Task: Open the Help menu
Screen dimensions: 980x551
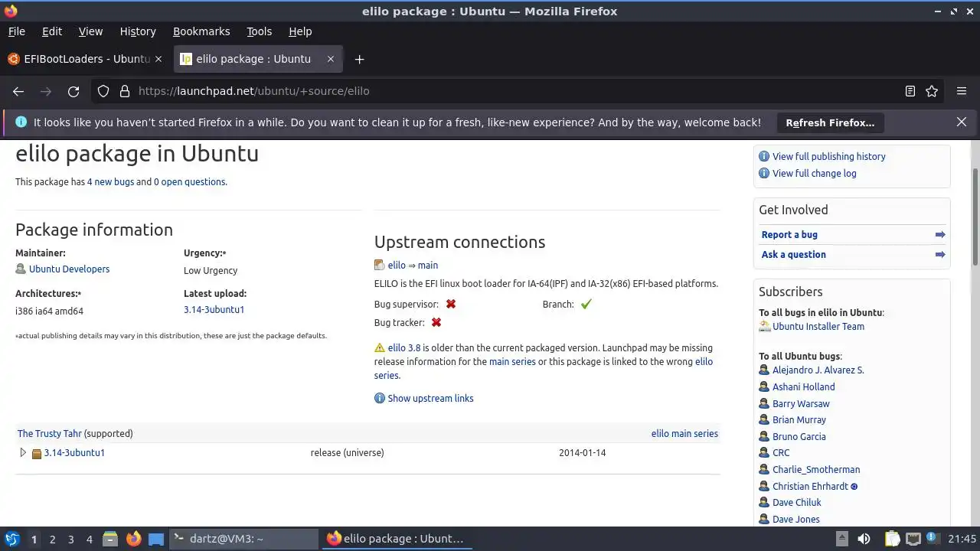Action: click(x=300, y=31)
